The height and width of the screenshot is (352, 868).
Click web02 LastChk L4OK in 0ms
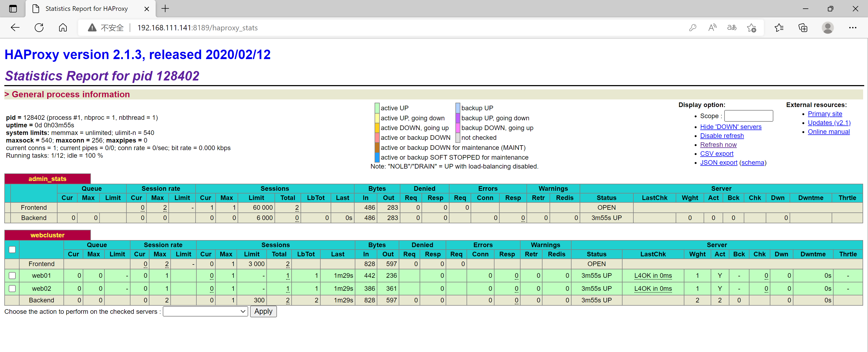pos(653,288)
